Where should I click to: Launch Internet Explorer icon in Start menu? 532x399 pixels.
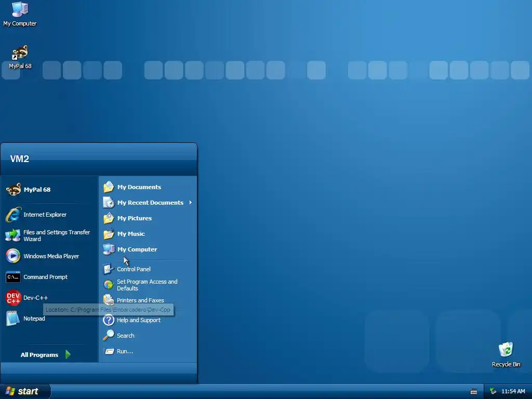13,215
